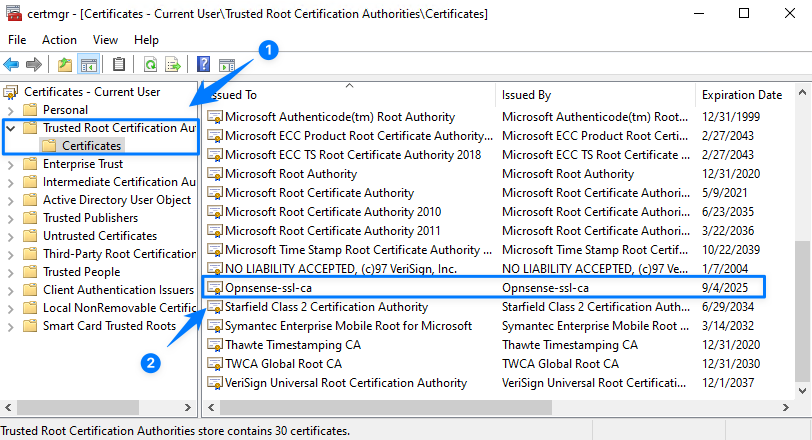Click the Back arrow toolbar icon
The height and width of the screenshot is (440, 812).
(x=11, y=65)
